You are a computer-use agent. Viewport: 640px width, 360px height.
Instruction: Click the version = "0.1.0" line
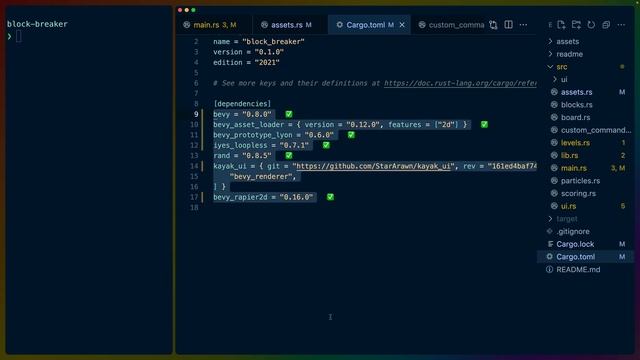pos(248,52)
